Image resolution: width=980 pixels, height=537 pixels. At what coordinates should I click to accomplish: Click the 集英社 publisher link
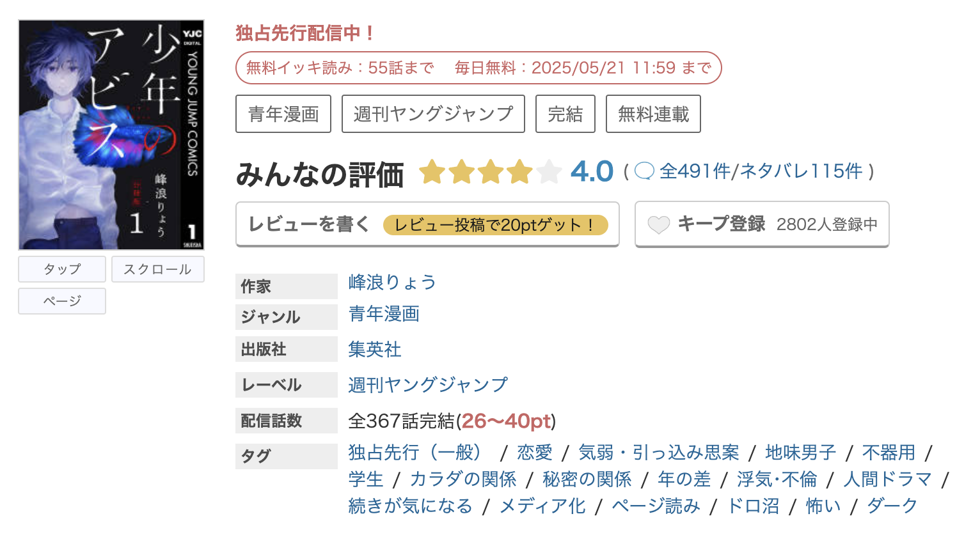point(374,350)
